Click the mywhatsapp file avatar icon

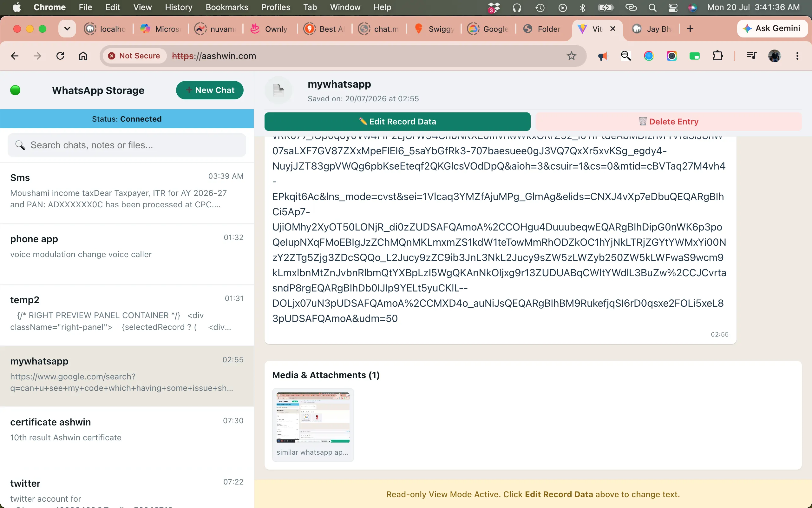coord(278,90)
